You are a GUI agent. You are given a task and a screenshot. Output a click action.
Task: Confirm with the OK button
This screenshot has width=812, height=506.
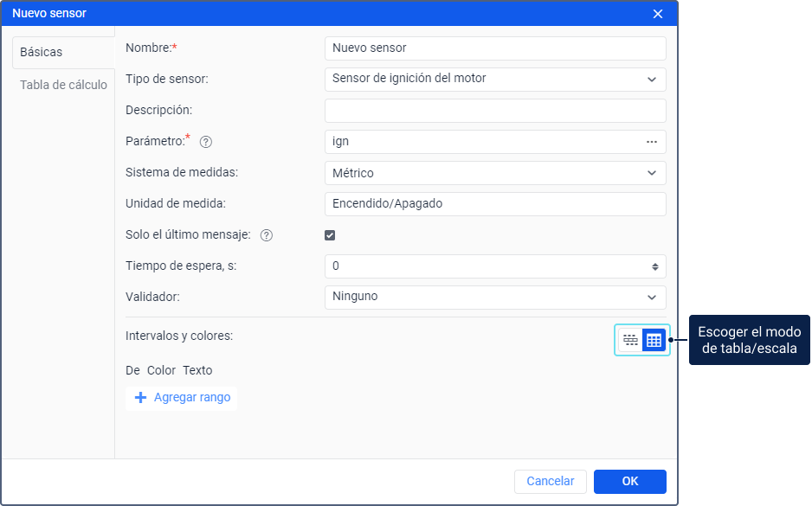(629, 481)
